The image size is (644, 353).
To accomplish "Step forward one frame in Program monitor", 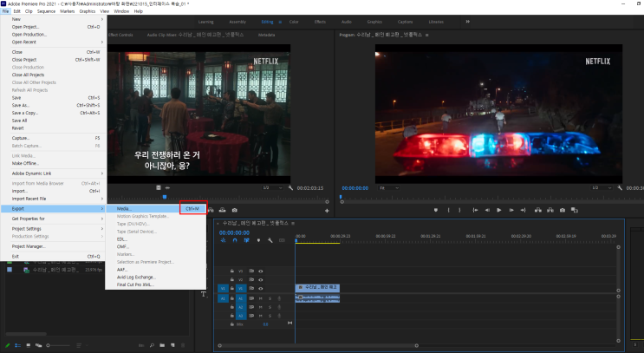I will coord(511,210).
